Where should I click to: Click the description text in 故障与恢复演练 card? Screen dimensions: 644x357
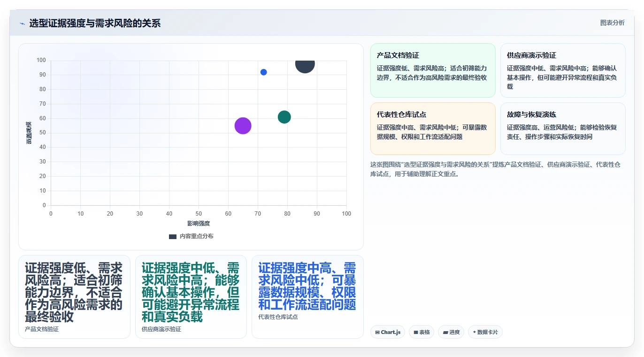tap(562, 132)
